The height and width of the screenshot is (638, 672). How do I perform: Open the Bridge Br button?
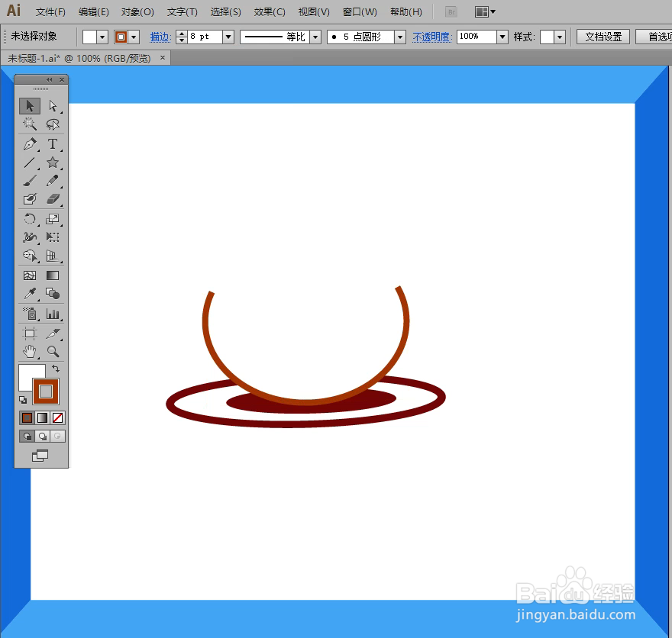click(451, 12)
